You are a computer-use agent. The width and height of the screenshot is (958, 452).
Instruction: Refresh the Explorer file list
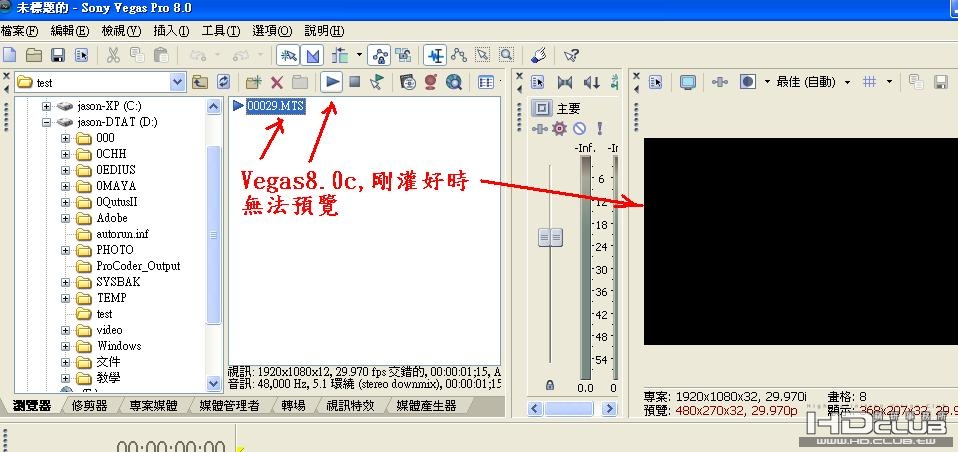tap(224, 82)
